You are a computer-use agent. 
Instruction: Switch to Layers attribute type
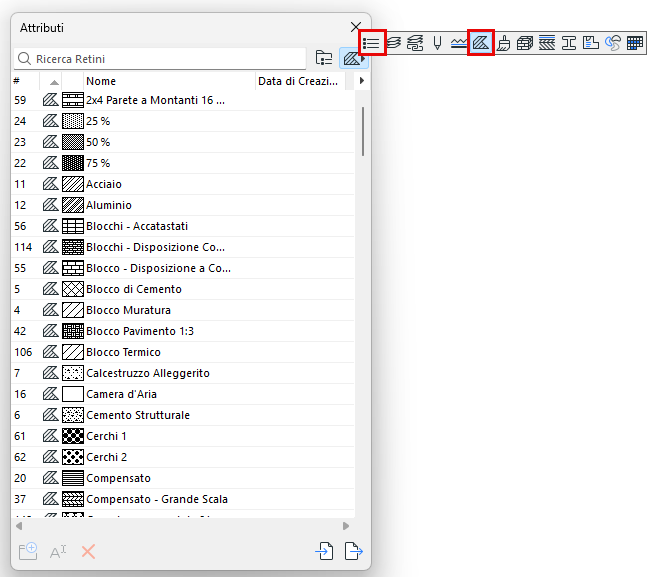[393, 43]
